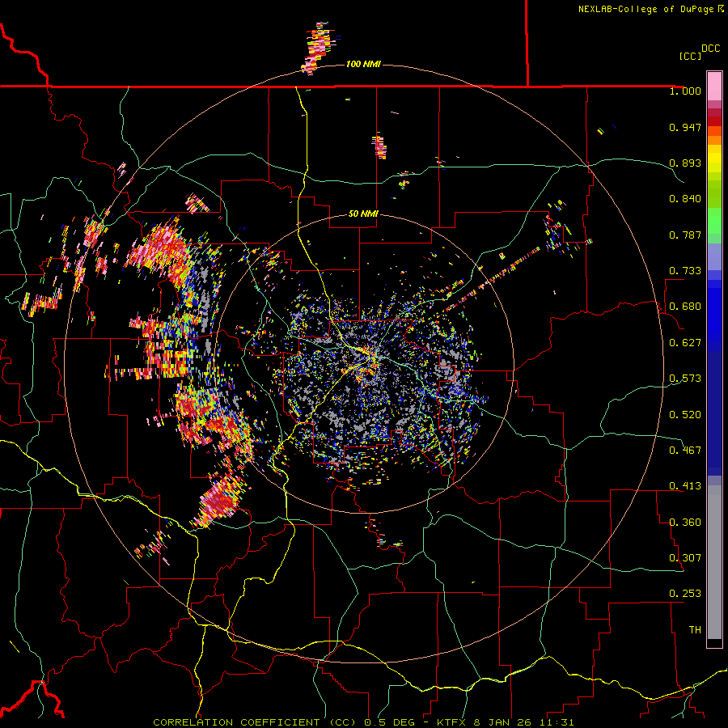Select the 0.680 scale value

pyautogui.click(x=685, y=307)
